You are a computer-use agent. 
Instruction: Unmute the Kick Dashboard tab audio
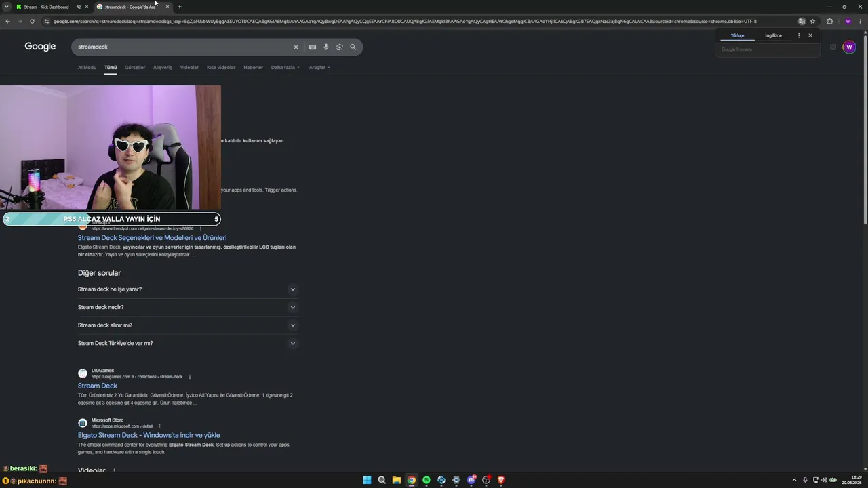79,7
